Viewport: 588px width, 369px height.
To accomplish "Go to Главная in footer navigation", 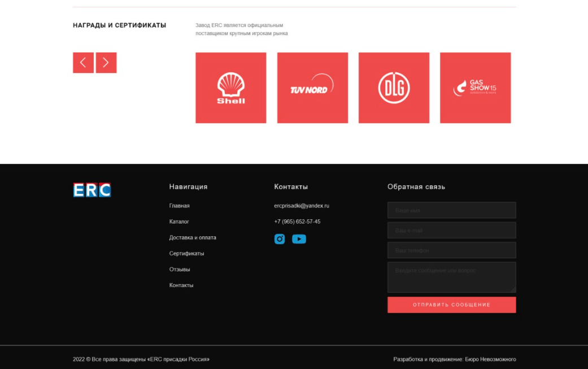I will (x=179, y=206).
